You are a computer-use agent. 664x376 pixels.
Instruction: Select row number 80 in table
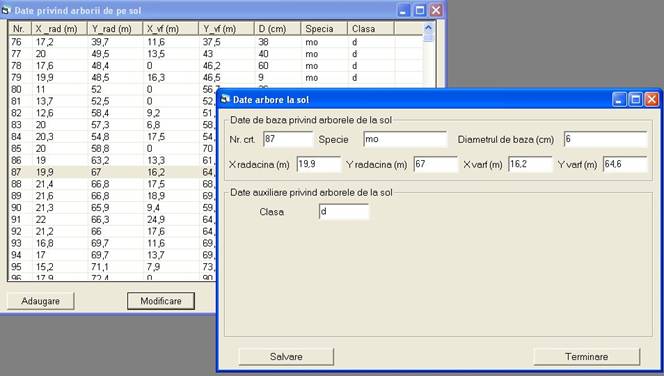pos(112,89)
